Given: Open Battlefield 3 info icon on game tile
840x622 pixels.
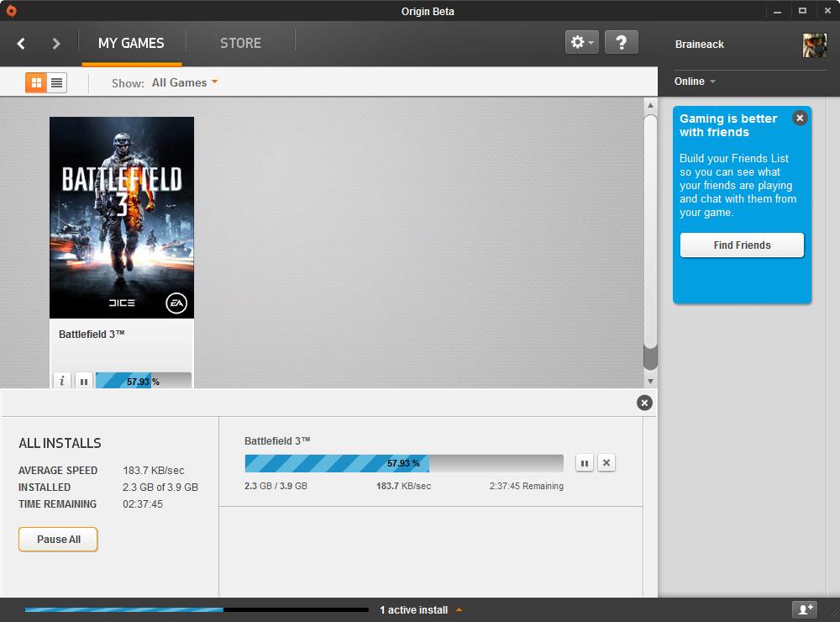Looking at the screenshot, I should (62, 381).
